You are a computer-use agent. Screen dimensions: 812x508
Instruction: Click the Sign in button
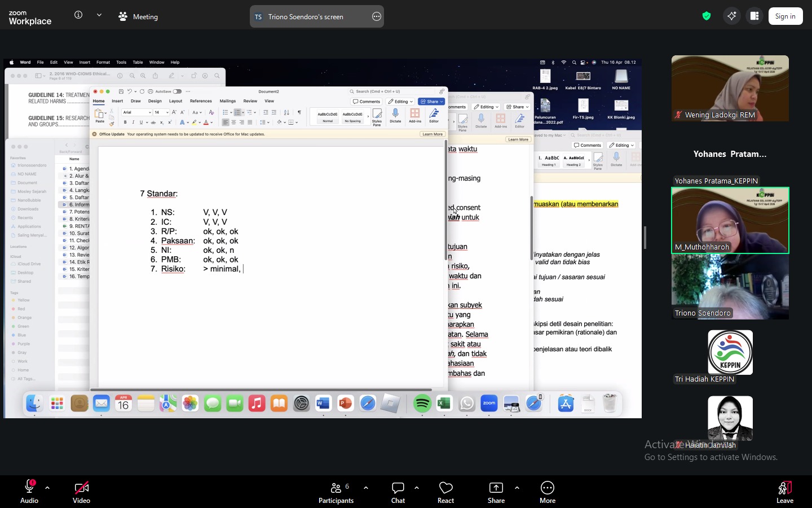(x=785, y=16)
